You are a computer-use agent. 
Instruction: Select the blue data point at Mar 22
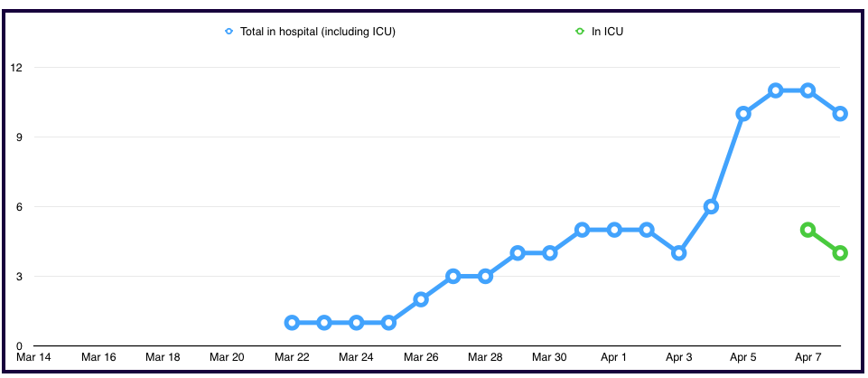pos(292,323)
